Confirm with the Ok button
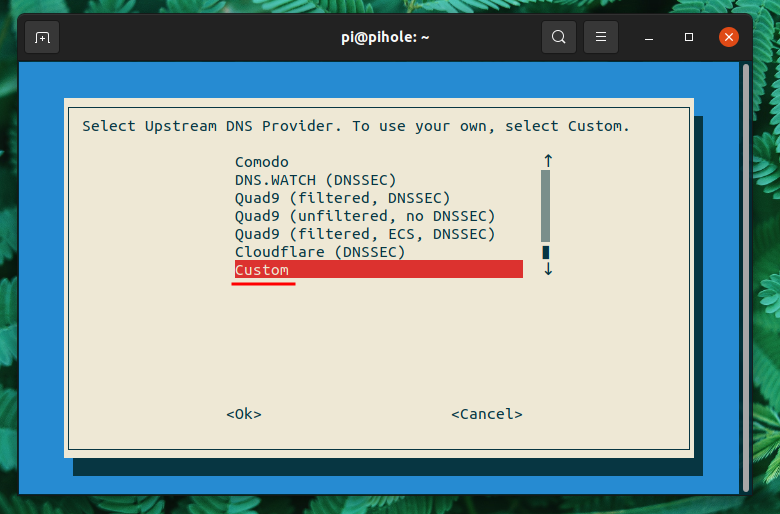Screen dimensions: 780x514 point(244,414)
